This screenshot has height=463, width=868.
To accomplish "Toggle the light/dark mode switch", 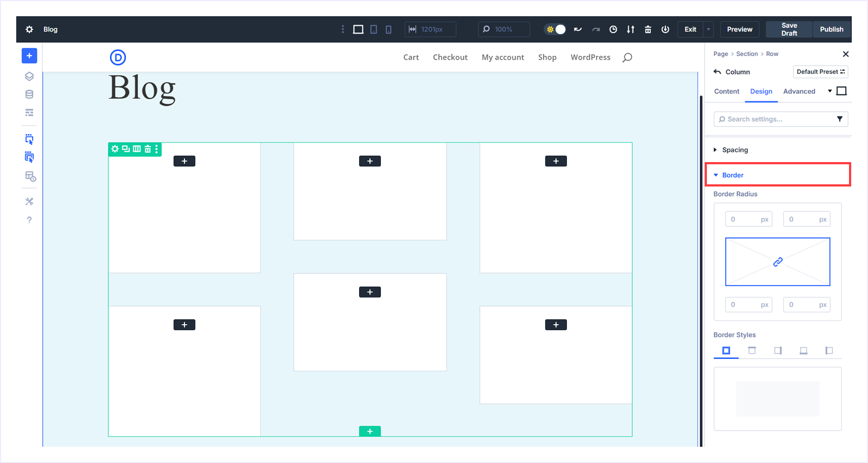I will 556,29.
